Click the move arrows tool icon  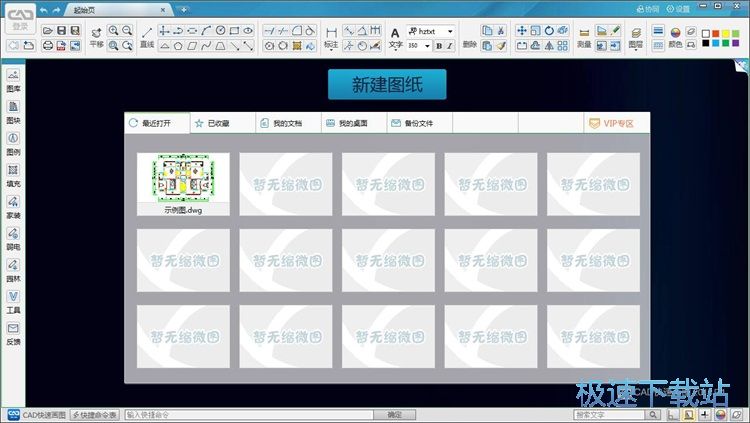(x=521, y=31)
